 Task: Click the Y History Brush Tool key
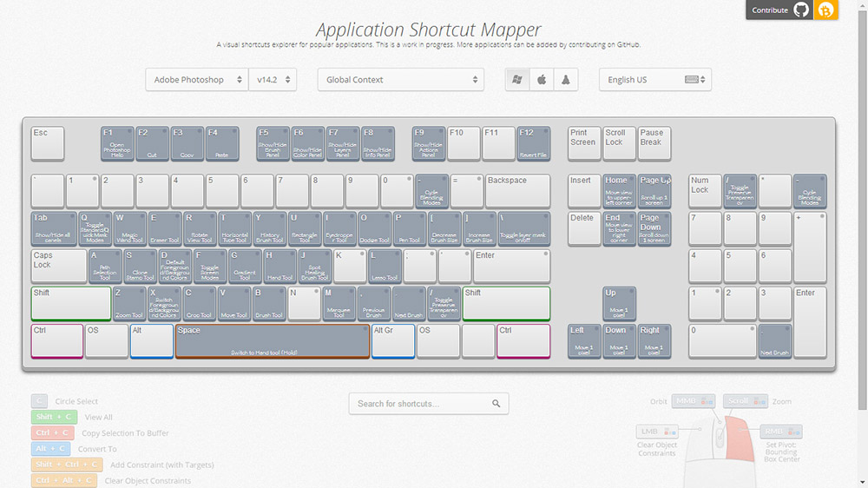(x=270, y=228)
